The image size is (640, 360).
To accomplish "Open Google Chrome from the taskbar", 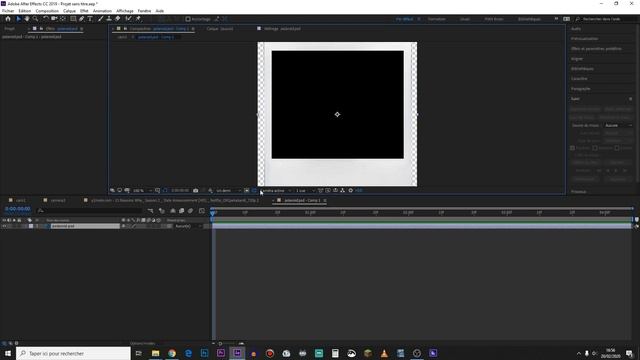I will (172, 353).
